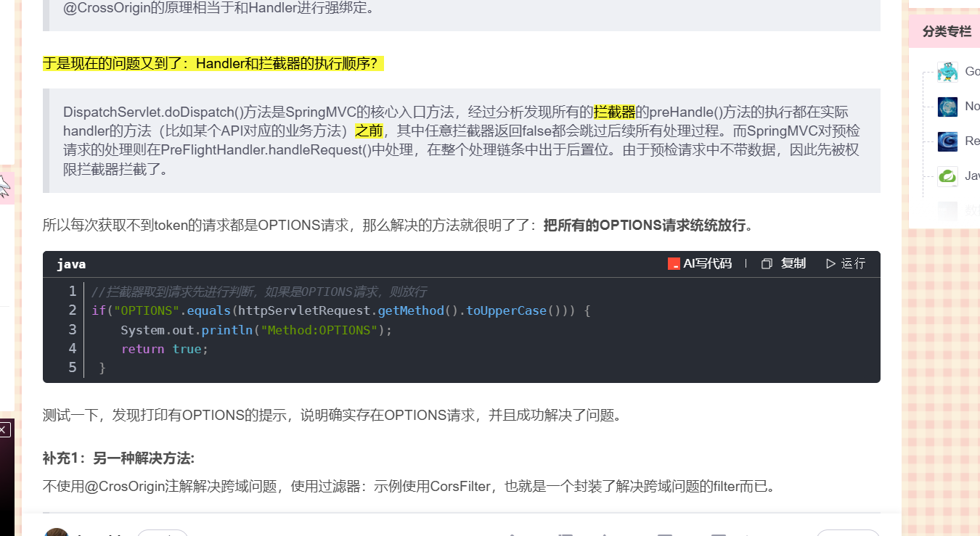Close the floating panel at left edge
This screenshot has width=980, height=536.
pyautogui.click(x=4, y=429)
